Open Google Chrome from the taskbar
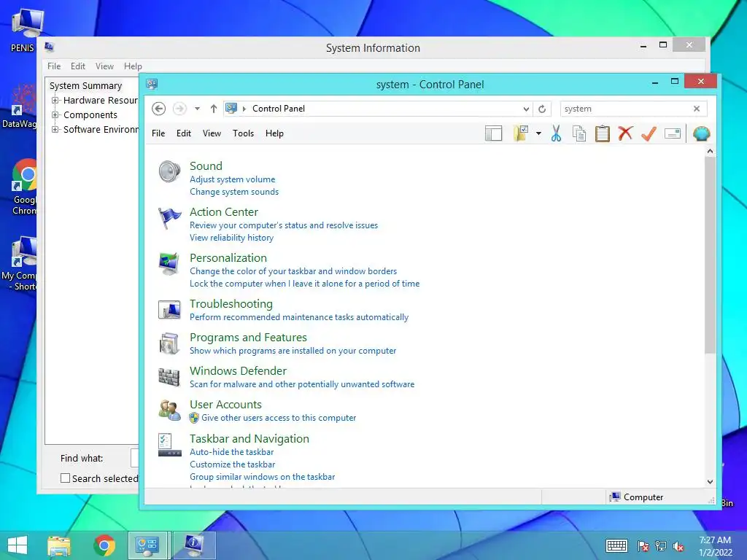This screenshot has height=560, width=747. click(x=104, y=545)
